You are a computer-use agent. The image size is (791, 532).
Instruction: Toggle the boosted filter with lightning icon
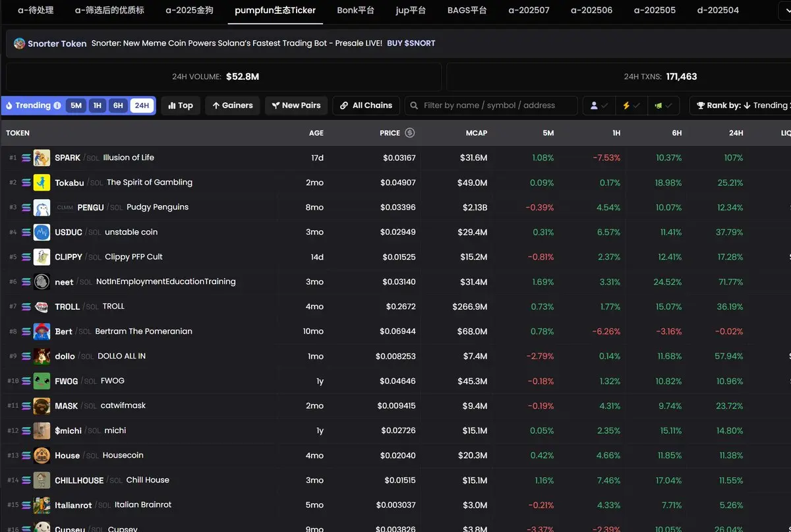pos(631,105)
